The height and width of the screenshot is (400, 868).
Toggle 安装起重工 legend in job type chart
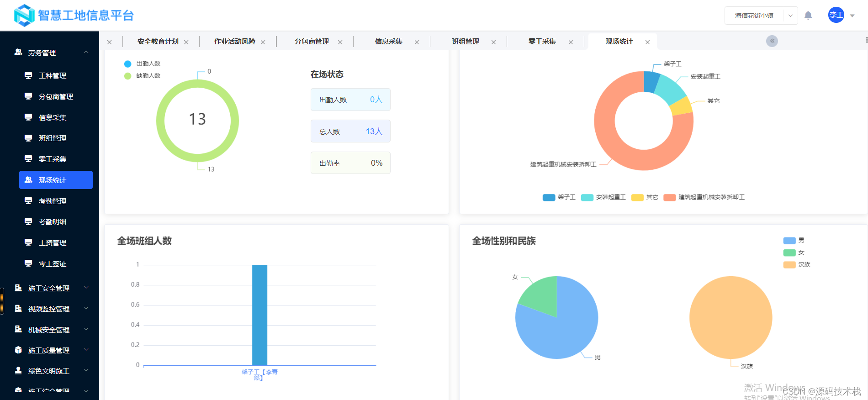click(x=603, y=197)
